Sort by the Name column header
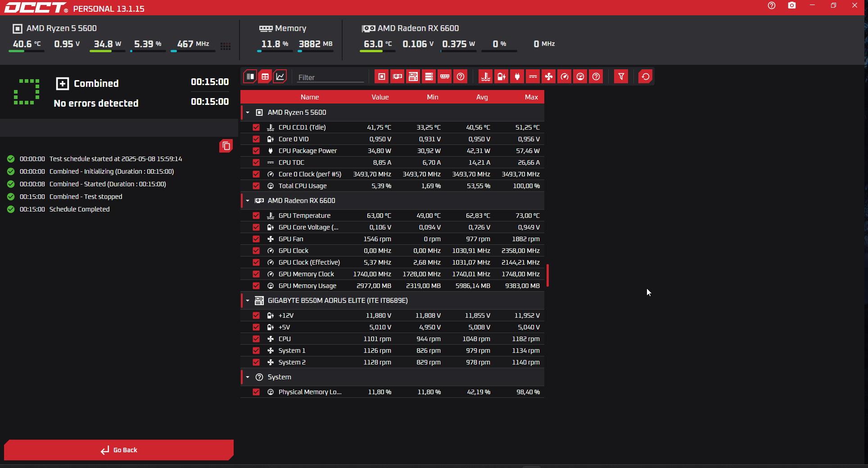 click(310, 97)
